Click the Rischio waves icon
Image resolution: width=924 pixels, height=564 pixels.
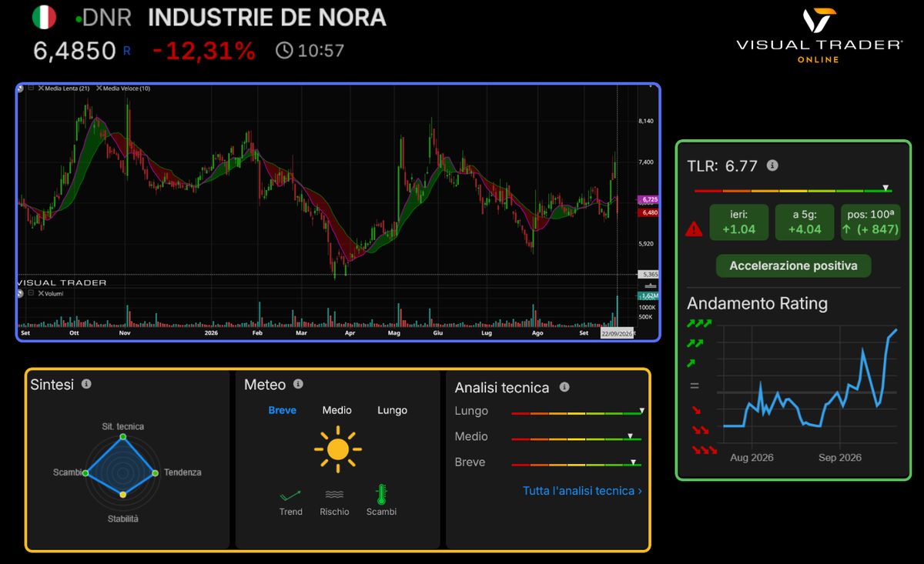point(334,495)
